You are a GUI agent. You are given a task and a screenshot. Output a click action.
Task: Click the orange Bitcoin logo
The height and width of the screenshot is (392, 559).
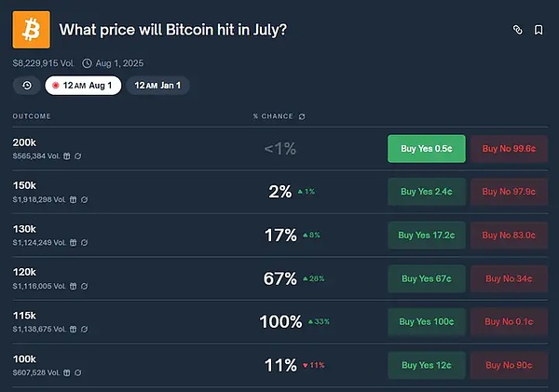31,30
